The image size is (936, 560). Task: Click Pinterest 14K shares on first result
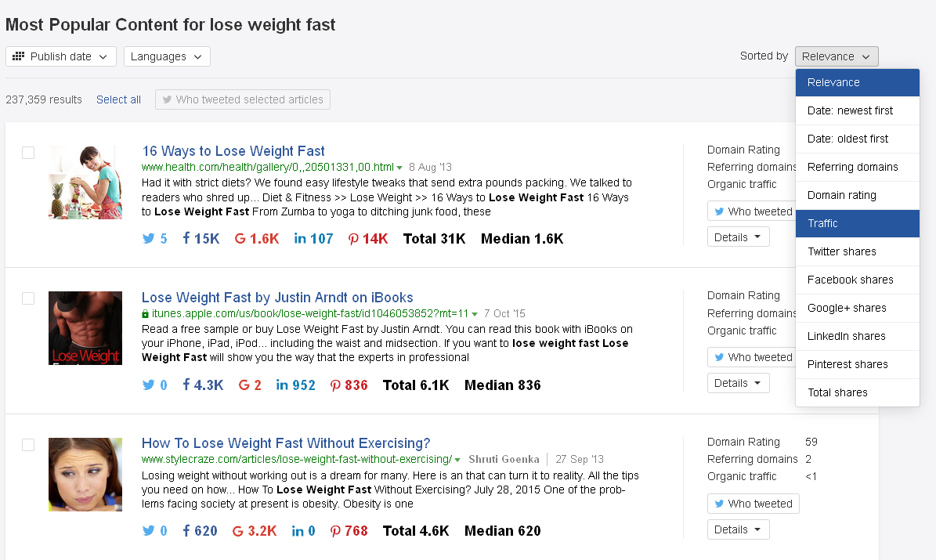pos(368,239)
